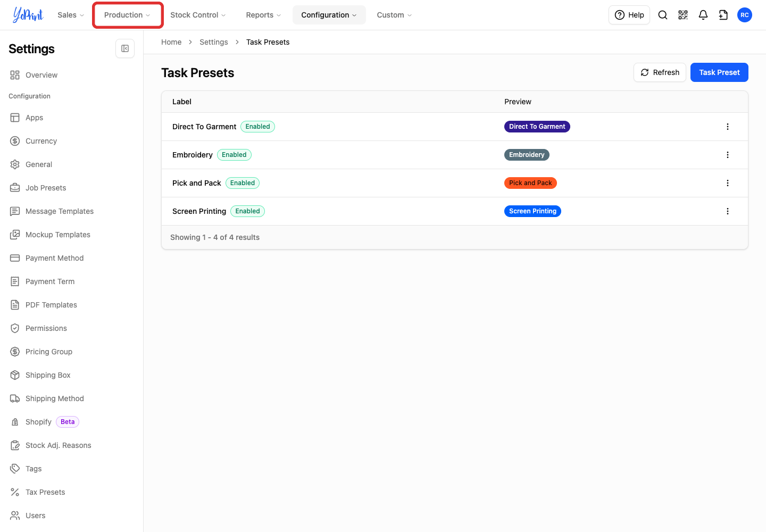The width and height of the screenshot is (766, 532).
Task: Open the Help button
Action: pos(629,15)
